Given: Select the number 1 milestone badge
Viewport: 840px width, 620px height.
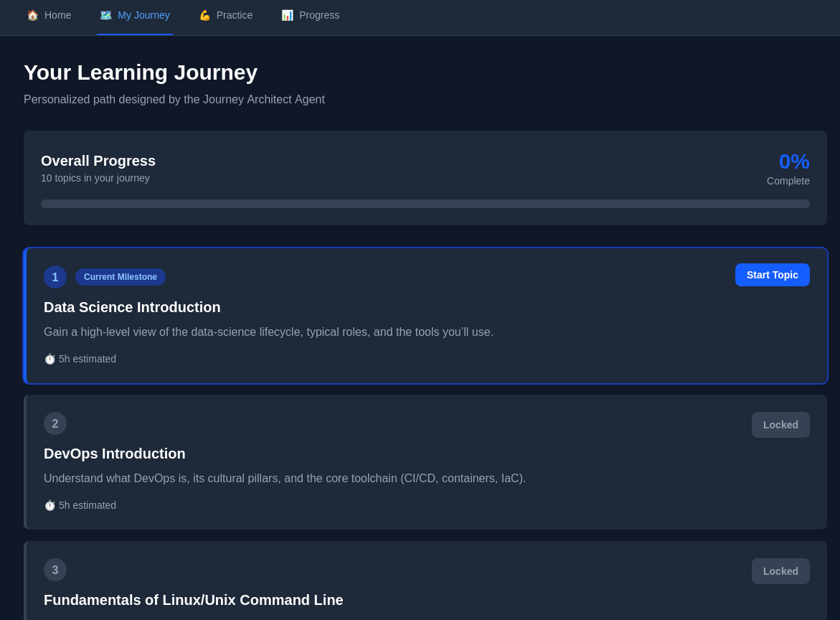Looking at the screenshot, I should [55, 277].
